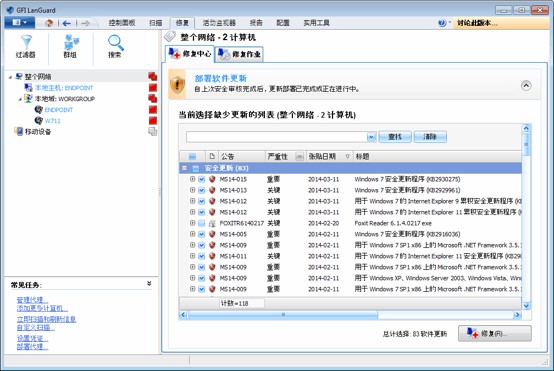Click the filter icon in 严重性 column header
Image resolution: width=554 pixels, height=371 pixels.
[x=300, y=156]
